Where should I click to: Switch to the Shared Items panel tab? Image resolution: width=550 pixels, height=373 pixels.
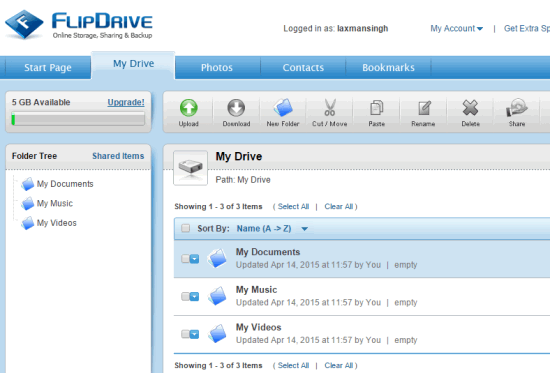click(118, 156)
